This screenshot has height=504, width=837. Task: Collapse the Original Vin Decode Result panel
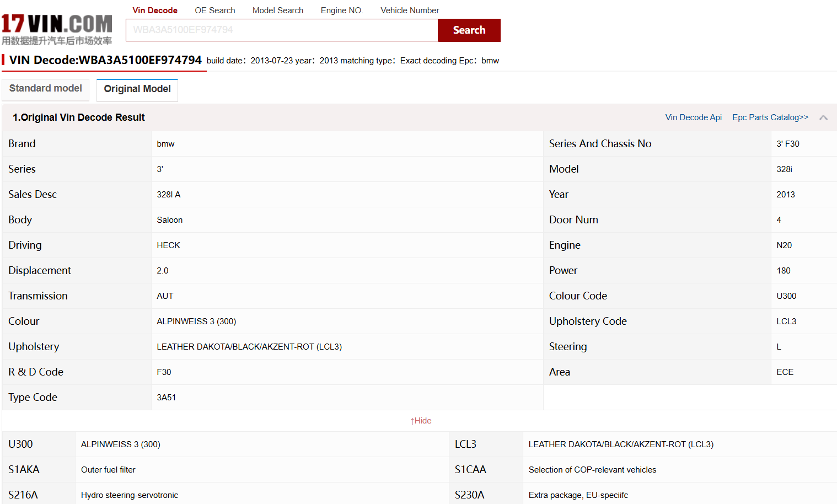pos(823,117)
